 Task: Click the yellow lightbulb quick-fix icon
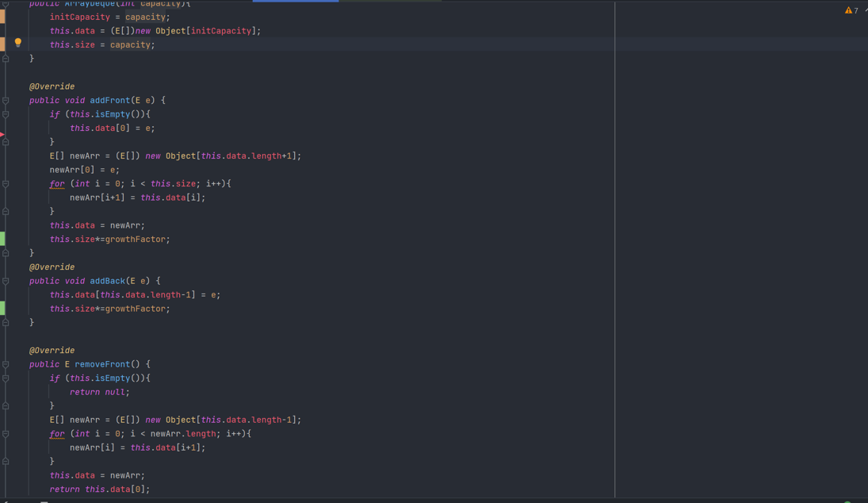point(18,43)
